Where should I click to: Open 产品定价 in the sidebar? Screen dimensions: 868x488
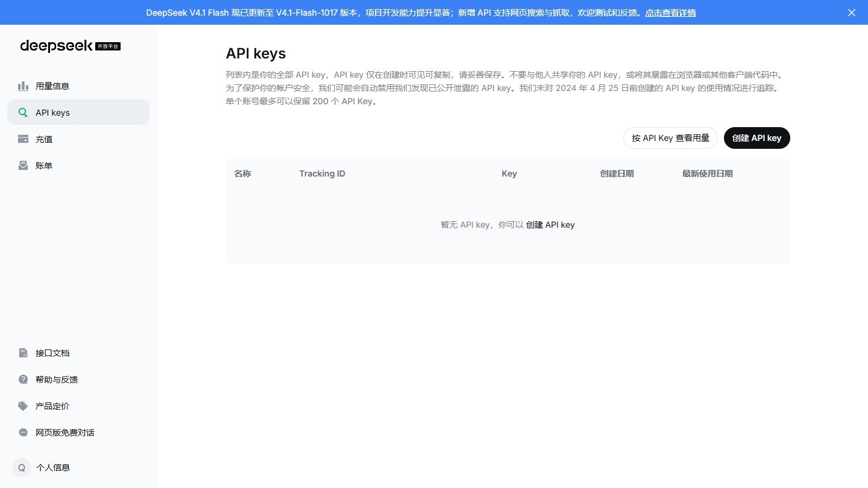[x=78, y=406]
